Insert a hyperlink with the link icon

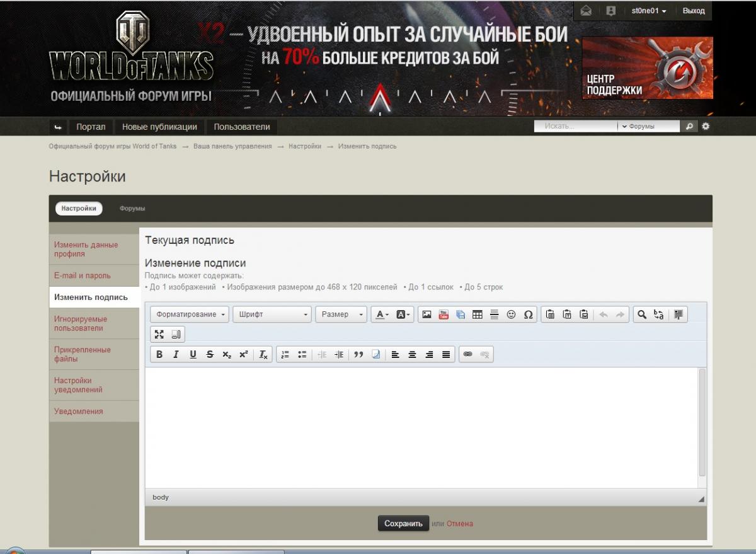(x=467, y=354)
